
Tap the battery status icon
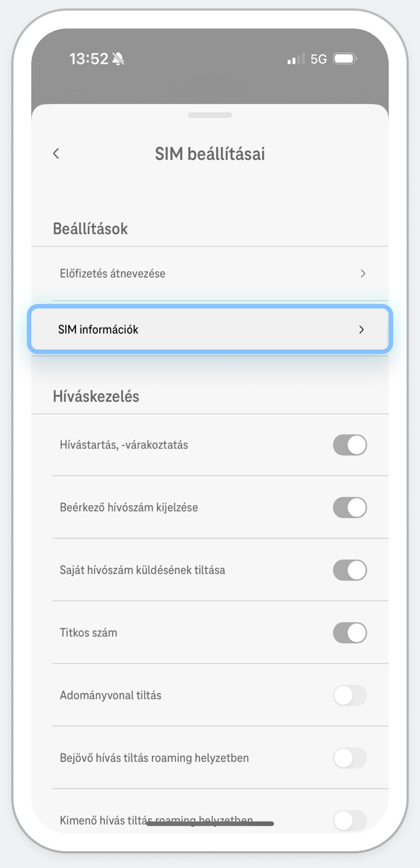(x=343, y=58)
